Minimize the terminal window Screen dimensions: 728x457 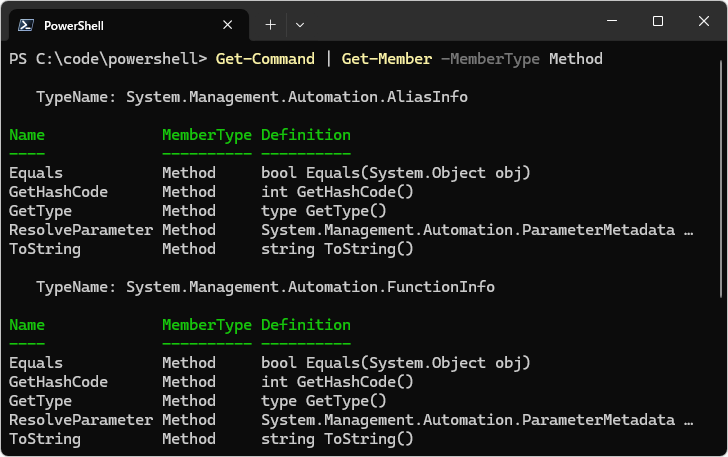click(x=612, y=21)
